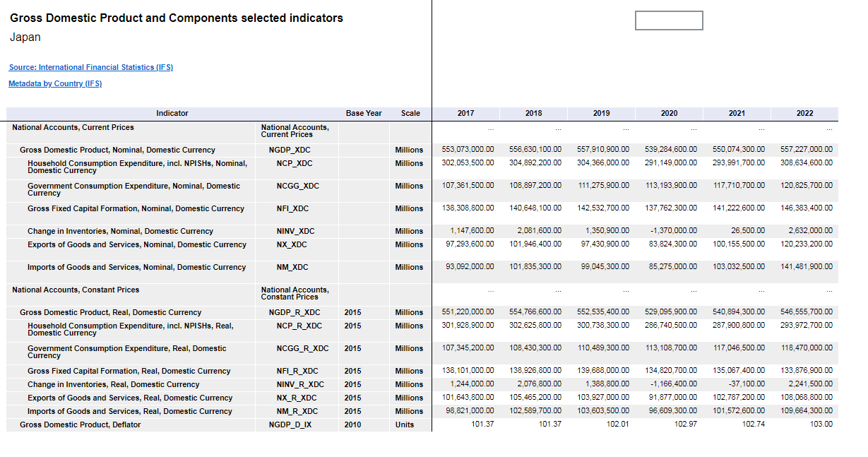Click the Indicator column header

172,113
